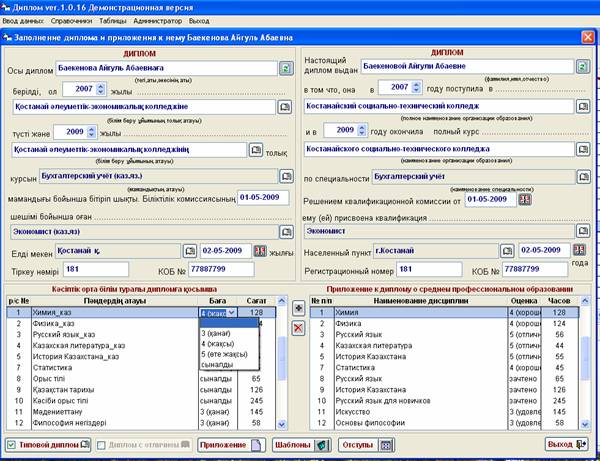Click the icon beside Russian diploma name field
The image size is (600, 461).
(x=584, y=68)
